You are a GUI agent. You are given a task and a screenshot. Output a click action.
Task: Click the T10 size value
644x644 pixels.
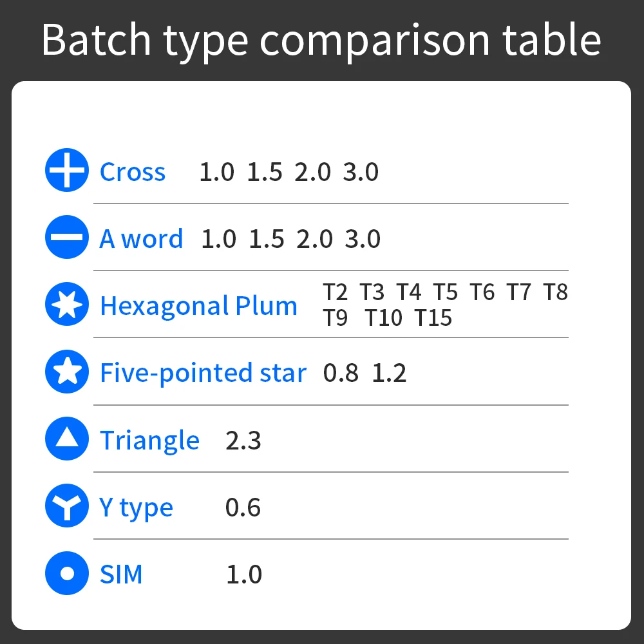(383, 318)
